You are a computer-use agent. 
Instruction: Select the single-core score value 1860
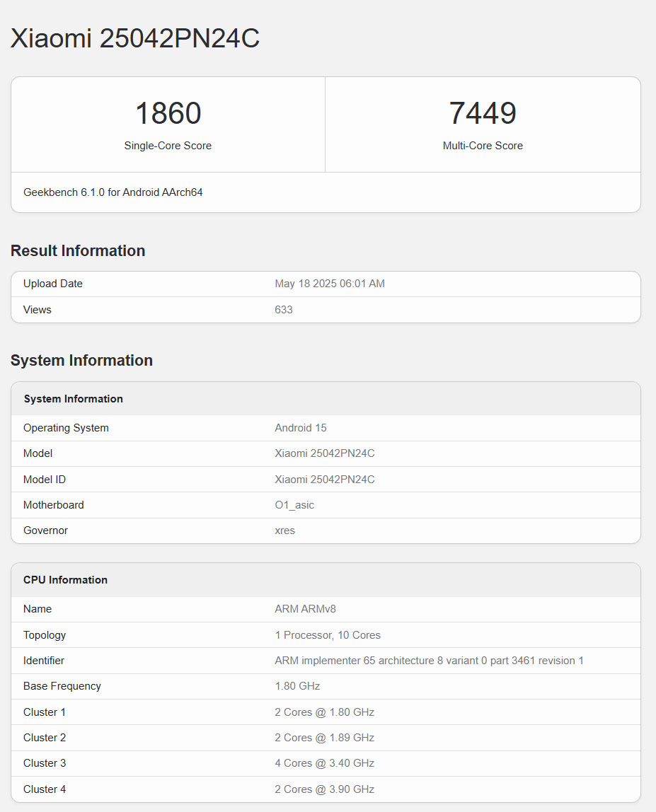click(168, 113)
